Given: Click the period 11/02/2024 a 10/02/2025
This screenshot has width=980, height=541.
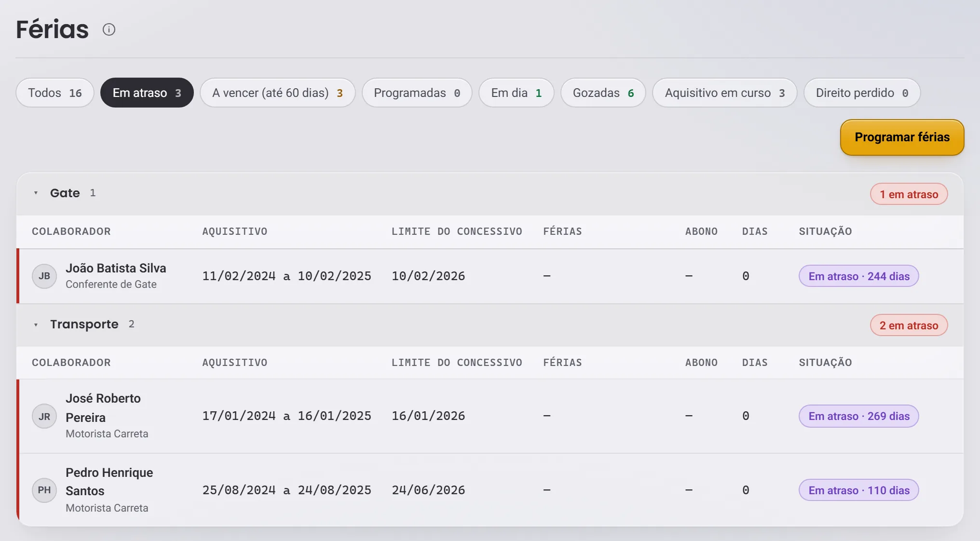Looking at the screenshot, I should tap(286, 276).
